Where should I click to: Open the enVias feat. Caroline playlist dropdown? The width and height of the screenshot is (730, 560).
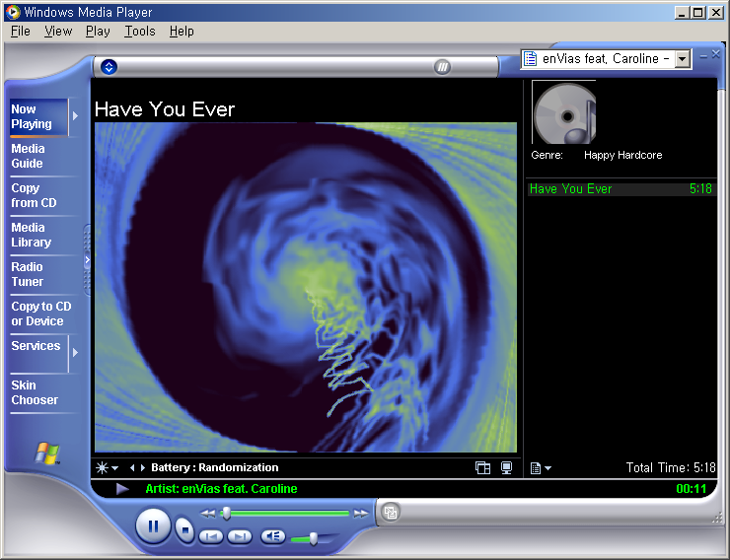[683, 59]
